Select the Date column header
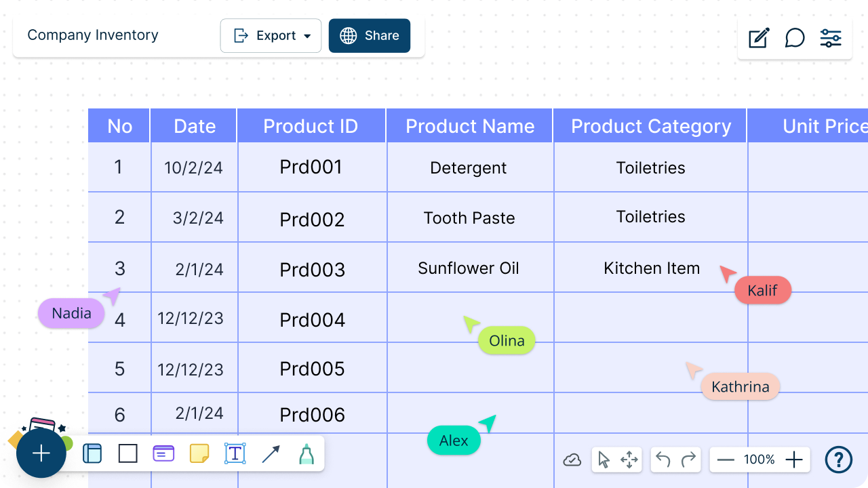 click(194, 126)
